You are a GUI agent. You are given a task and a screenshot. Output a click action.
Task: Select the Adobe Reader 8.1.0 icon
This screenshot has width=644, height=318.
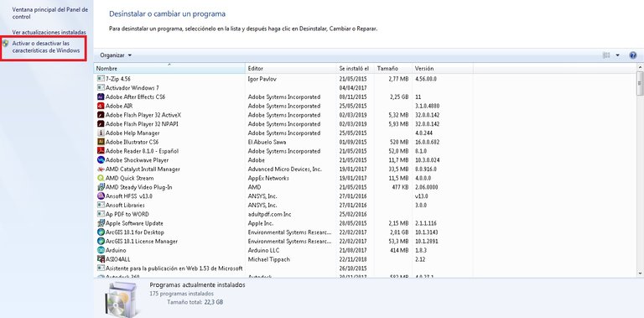pos(101,151)
